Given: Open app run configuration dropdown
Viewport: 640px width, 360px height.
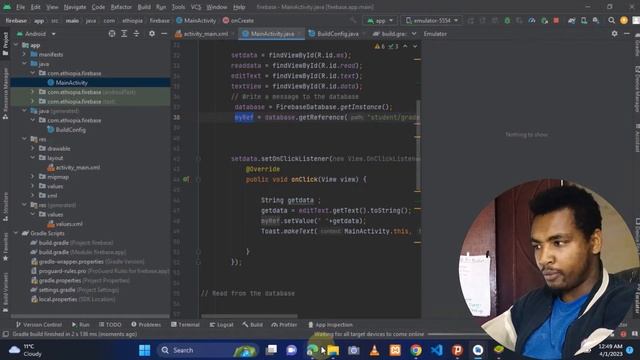Looking at the screenshot, I should click(380, 20).
